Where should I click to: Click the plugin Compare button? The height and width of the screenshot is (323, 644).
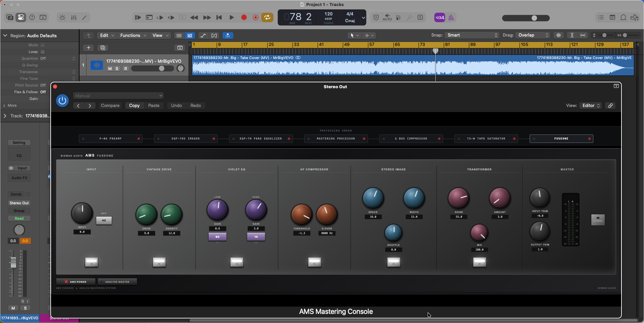pos(110,105)
